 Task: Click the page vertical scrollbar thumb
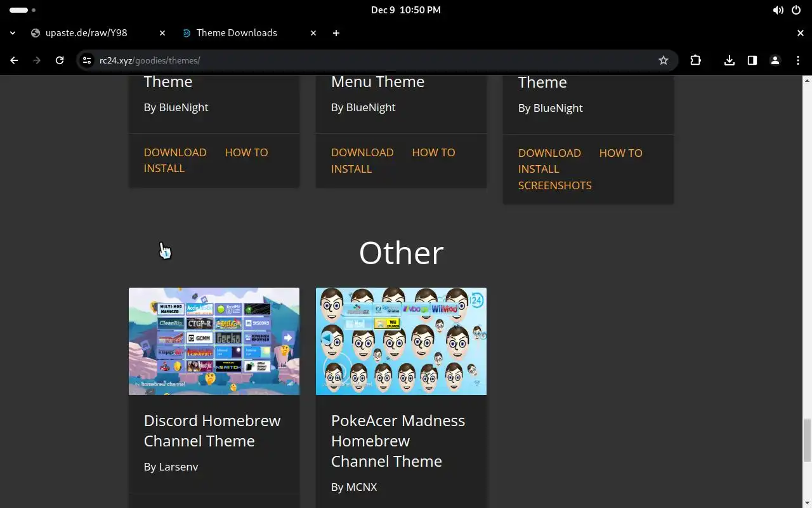807,440
